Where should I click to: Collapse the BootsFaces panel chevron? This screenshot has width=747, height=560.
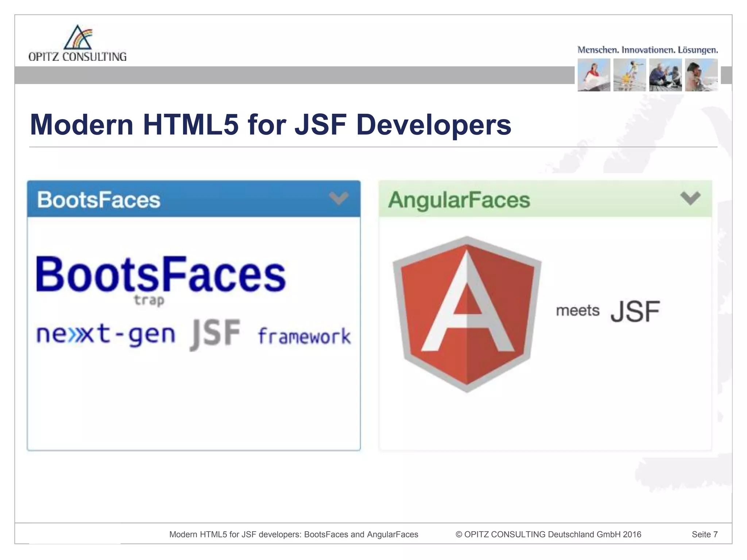coord(338,198)
